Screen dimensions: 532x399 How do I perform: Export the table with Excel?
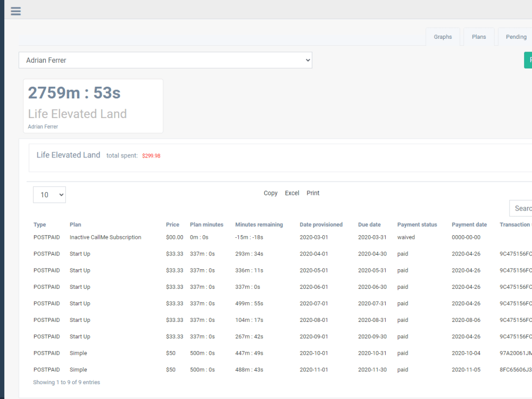(x=292, y=193)
